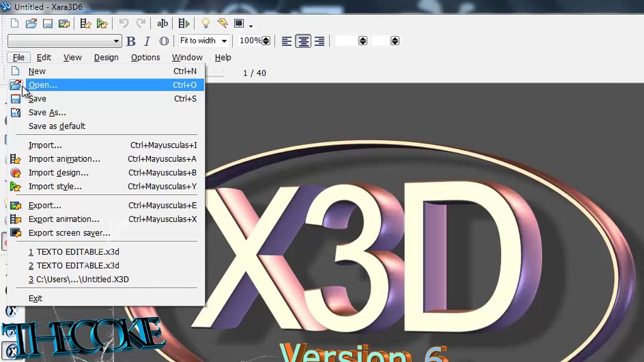This screenshot has height=362, width=644.
Task: Click the Open folder toolbar icon
Action: coord(31,24)
